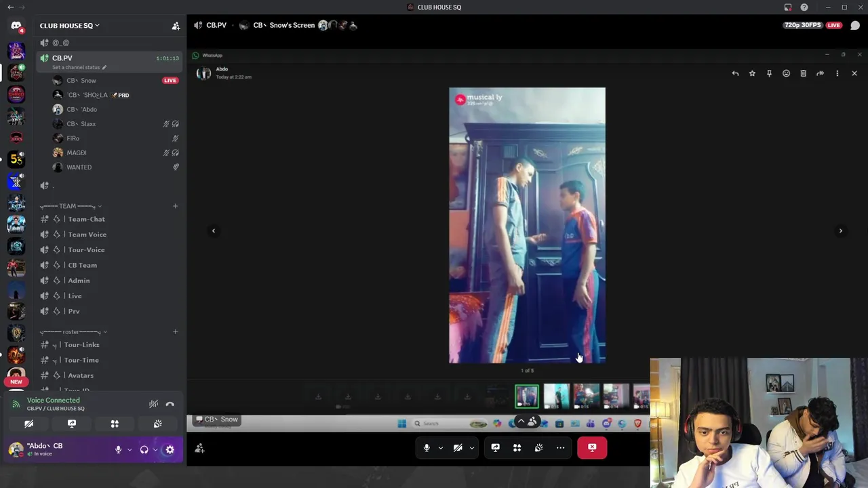This screenshot has height=488, width=868.
Task: Select the second video thumbnail in strip
Action: point(557,396)
